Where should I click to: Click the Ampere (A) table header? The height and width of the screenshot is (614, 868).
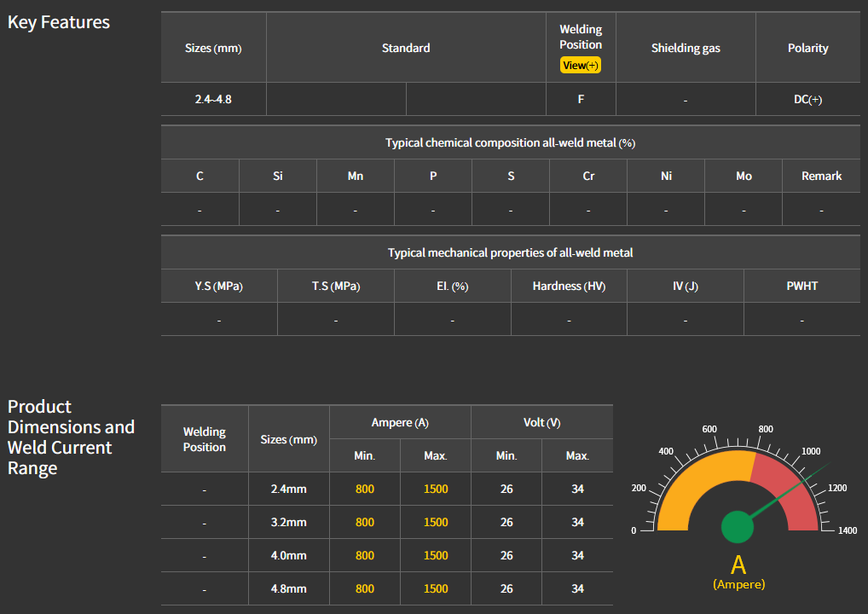coord(400,423)
